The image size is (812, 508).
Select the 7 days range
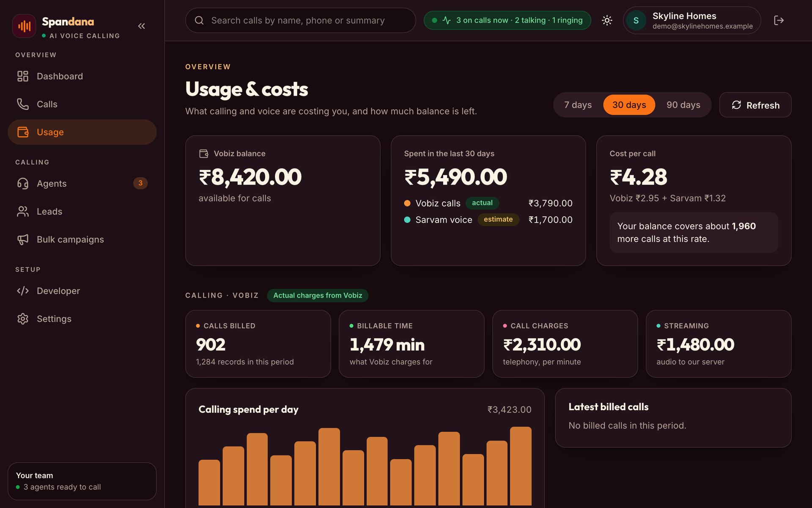[578, 105]
